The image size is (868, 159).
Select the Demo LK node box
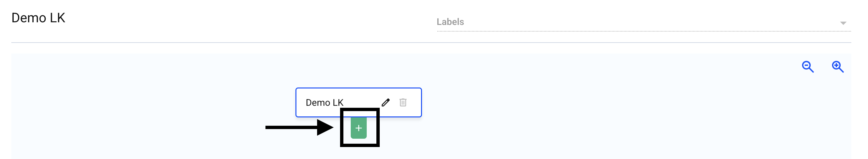coord(358,102)
